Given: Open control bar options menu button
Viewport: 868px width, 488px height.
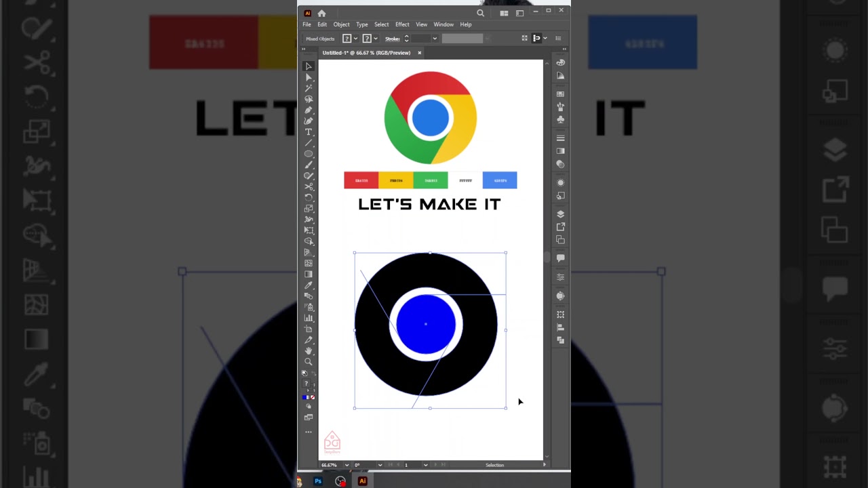Looking at the screenshot, I should 558,39.
